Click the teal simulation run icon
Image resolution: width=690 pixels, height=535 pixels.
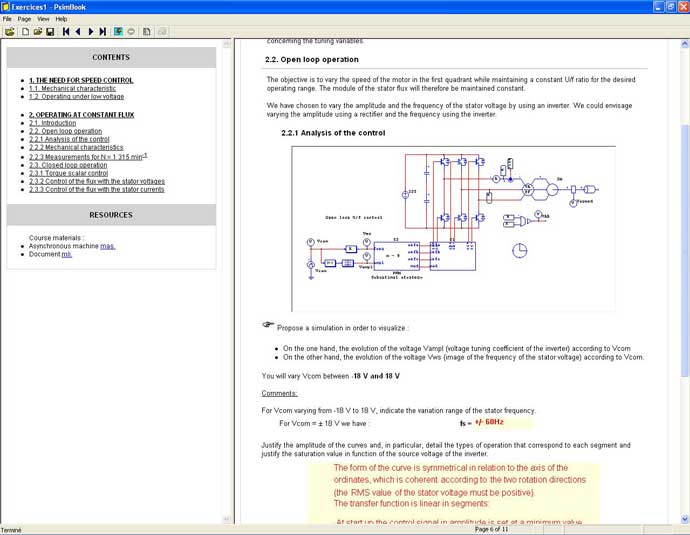click(118, 32)
